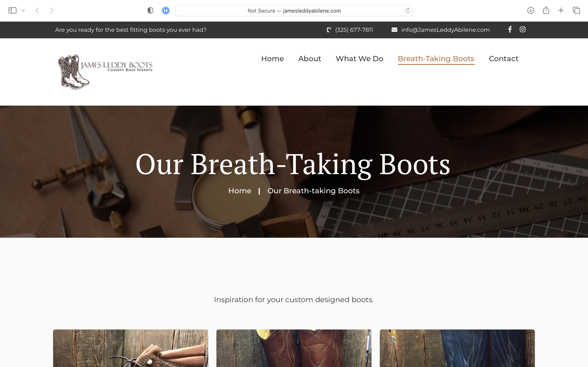The image size is (588, 367).
Task: Open the privacy report shield icon
Action: click(x=150, y=10)
